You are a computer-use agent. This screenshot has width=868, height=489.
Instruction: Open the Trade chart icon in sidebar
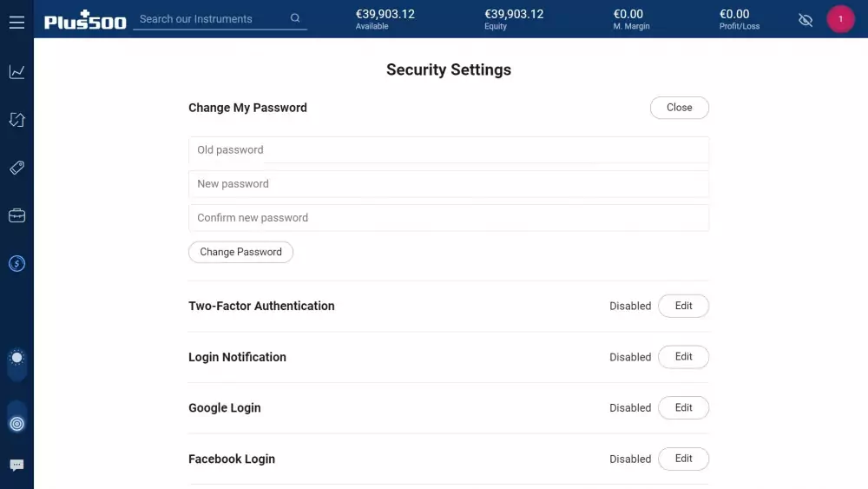point(16,72)
